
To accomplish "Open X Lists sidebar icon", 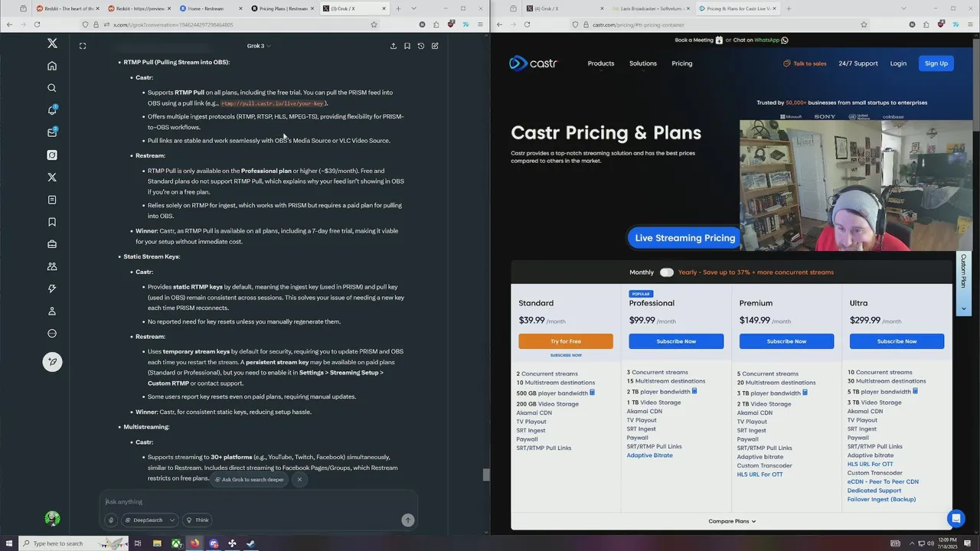I will pos(52,200).
